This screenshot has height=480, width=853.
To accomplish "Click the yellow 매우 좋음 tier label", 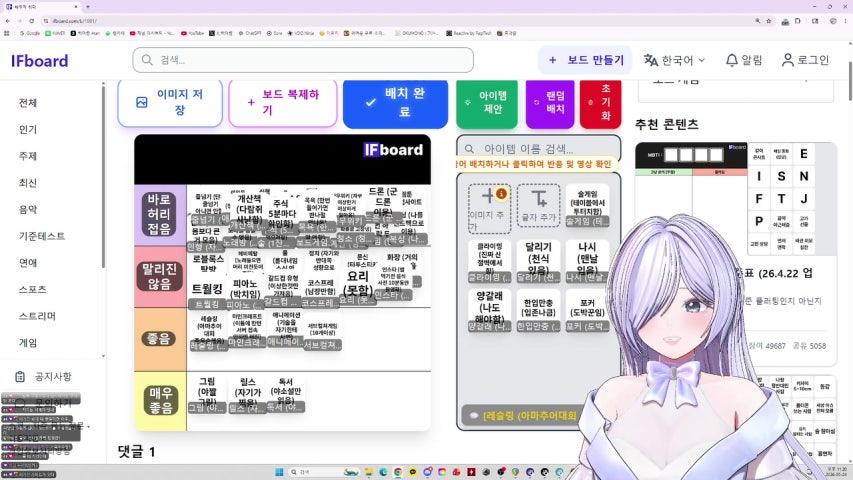I will coord(160,401).
